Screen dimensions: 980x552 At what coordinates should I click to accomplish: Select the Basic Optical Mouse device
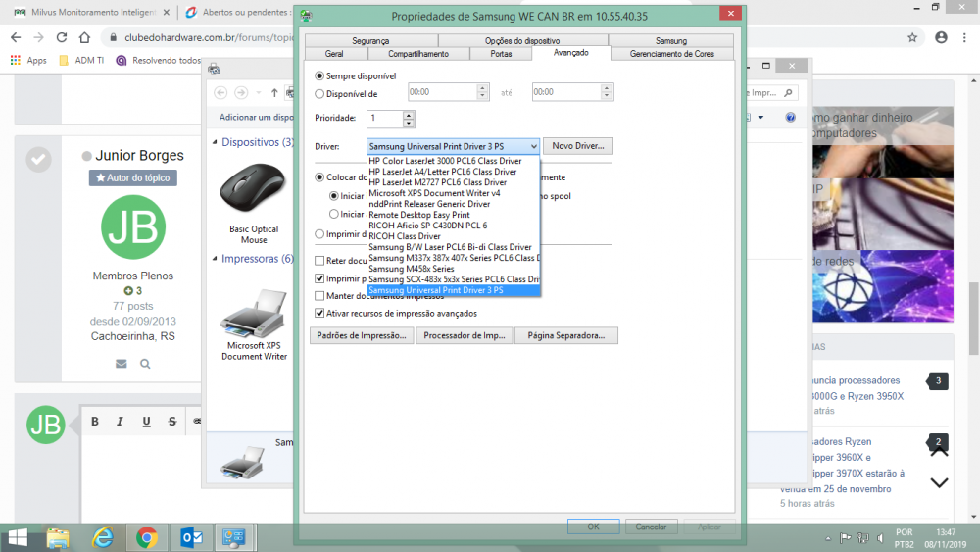point(253,203)
